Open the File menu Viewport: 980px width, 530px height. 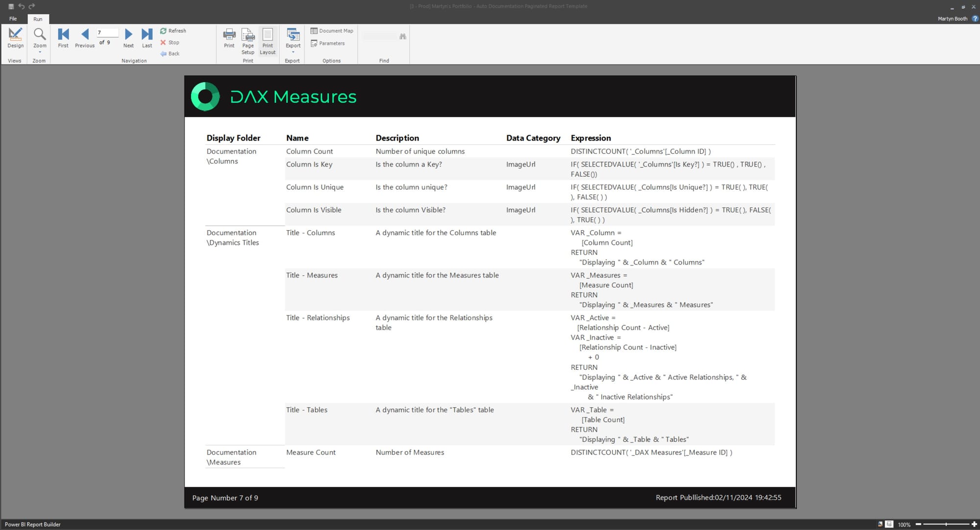(x=13, y=19)
